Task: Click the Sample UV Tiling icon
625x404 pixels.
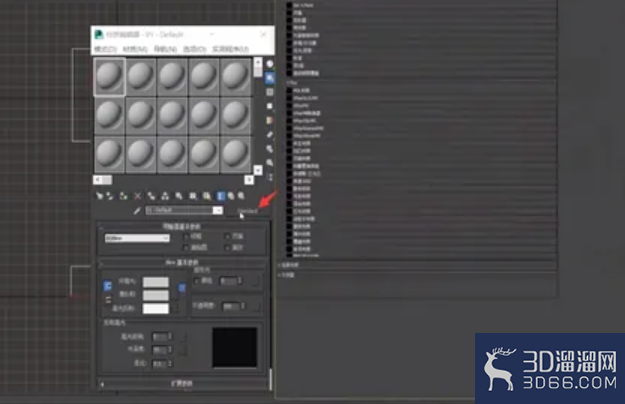Action: (x=270, y=106)
